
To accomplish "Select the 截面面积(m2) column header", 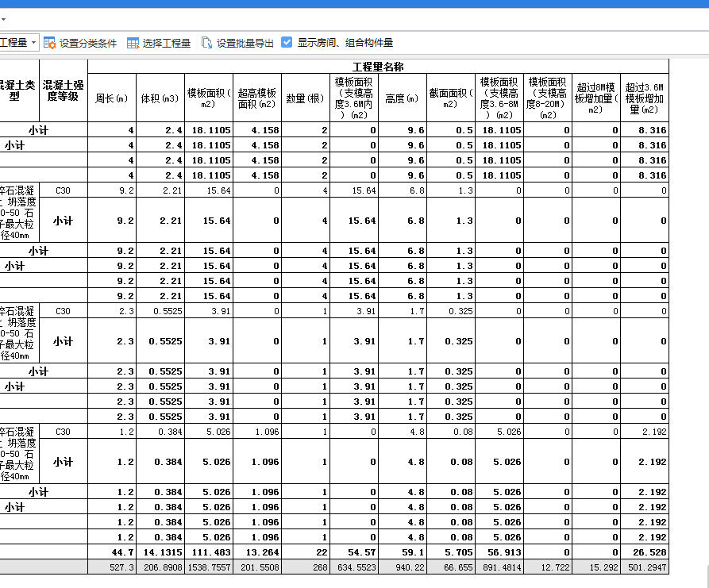I will coord(450,98).
